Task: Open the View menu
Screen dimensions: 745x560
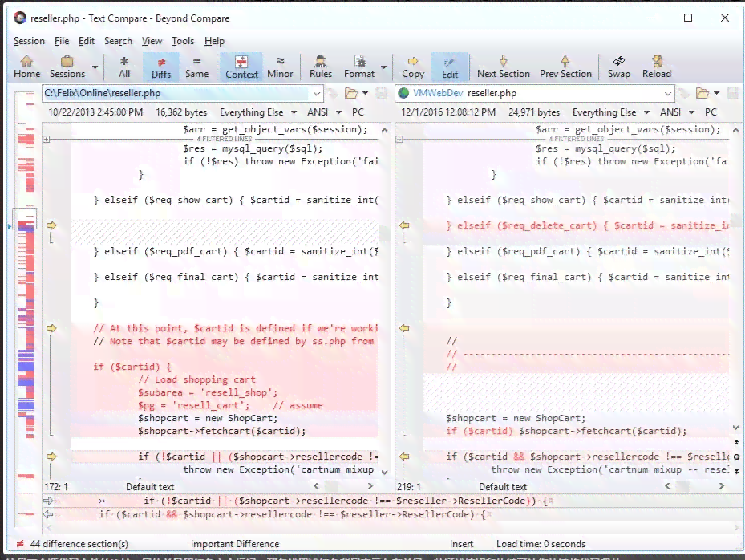Action: pyautogui.click(x=152, y=41)
